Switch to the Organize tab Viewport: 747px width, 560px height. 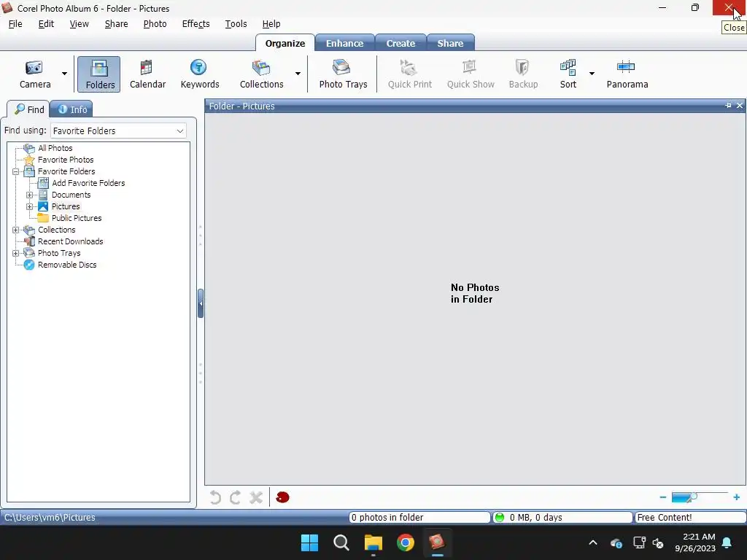point(285,43)
